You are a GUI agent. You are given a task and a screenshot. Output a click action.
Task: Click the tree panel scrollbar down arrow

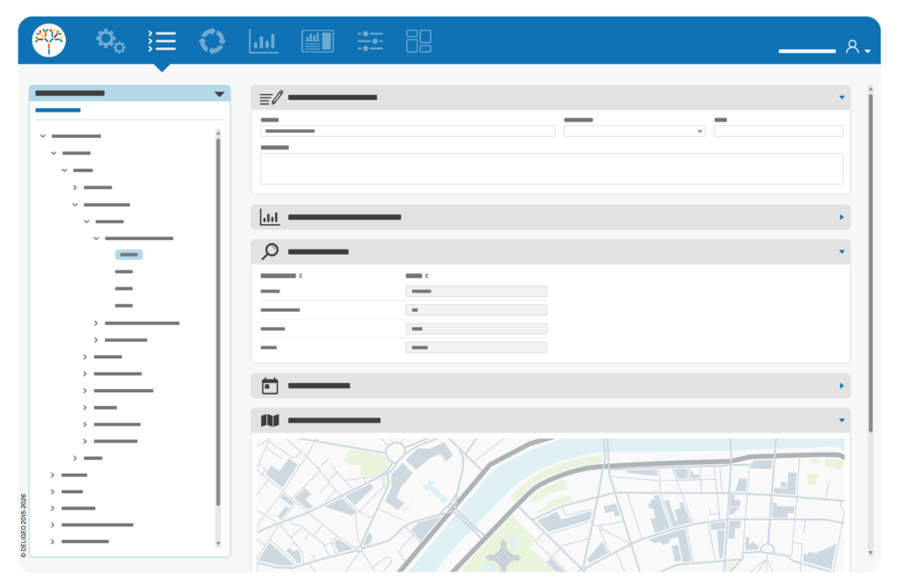218,543
